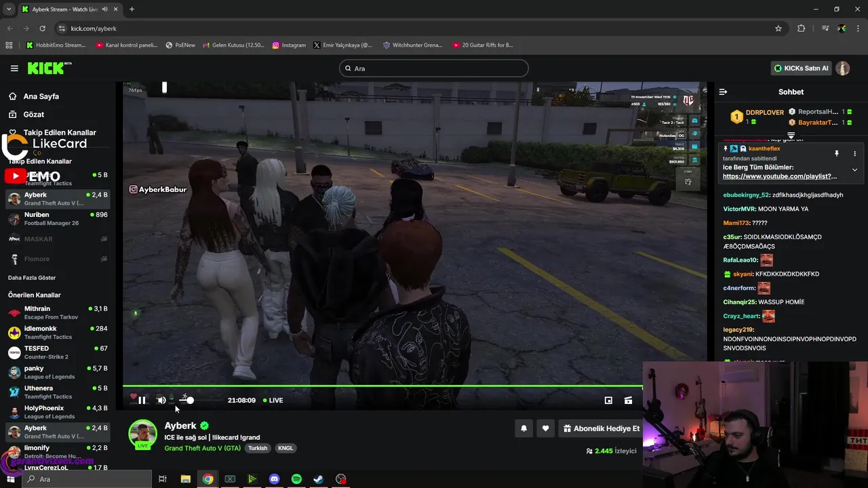The width and height of the screenshot is (868, 488).
Task: Open HobbitEmo Stream bookmark
Action: tap(56, 45)
